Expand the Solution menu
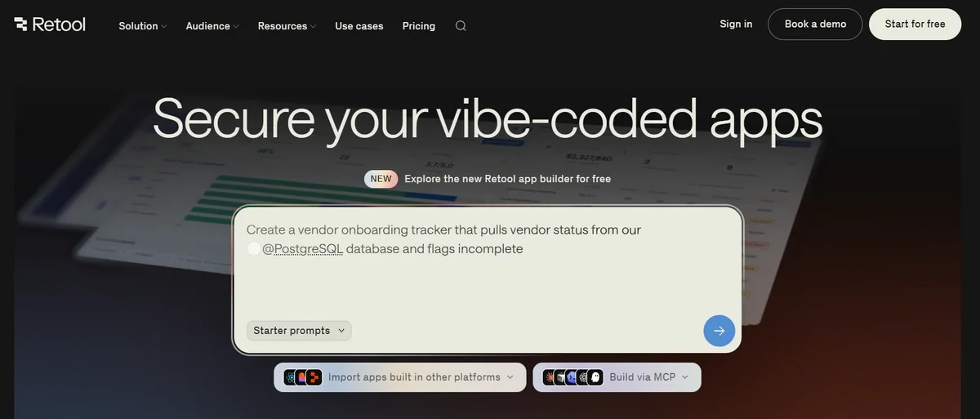This screenshot has height=419, width=980. [142, 26]
